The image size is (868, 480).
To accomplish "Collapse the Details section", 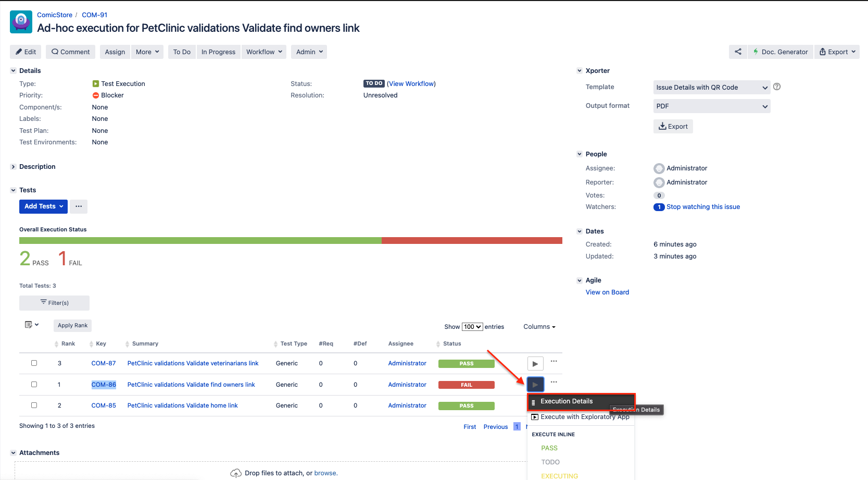I will [14, 71].
